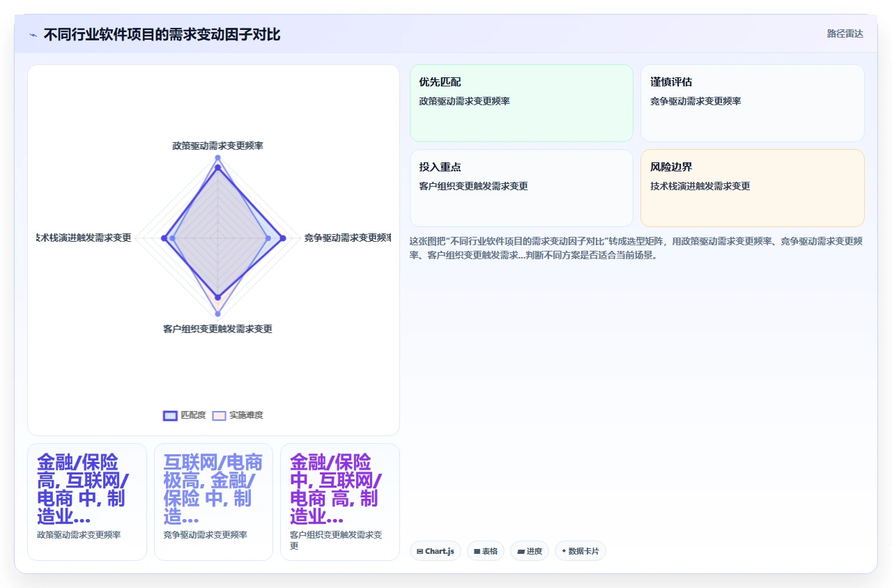Click the radar axis label 客户组织变更触发需求变更

217,329
